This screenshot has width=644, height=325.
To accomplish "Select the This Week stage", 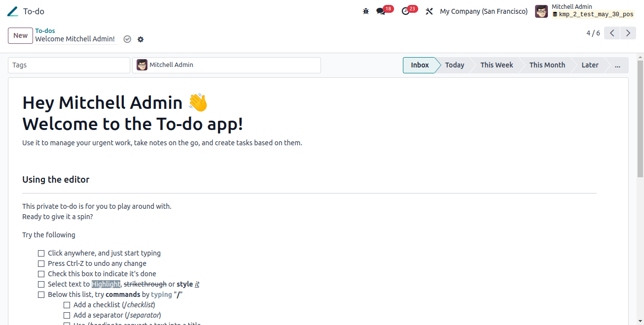I will point(497,65).
